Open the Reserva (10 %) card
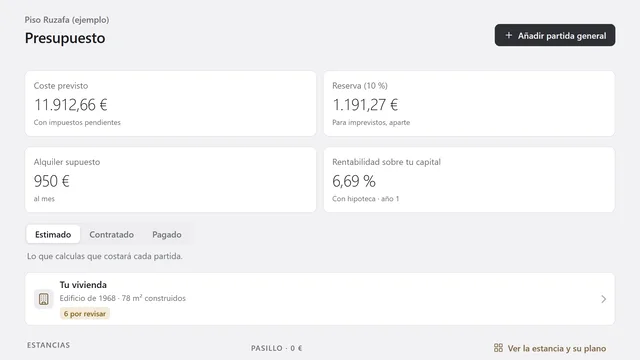The image size is (640, 360). (x=469, y=104)
